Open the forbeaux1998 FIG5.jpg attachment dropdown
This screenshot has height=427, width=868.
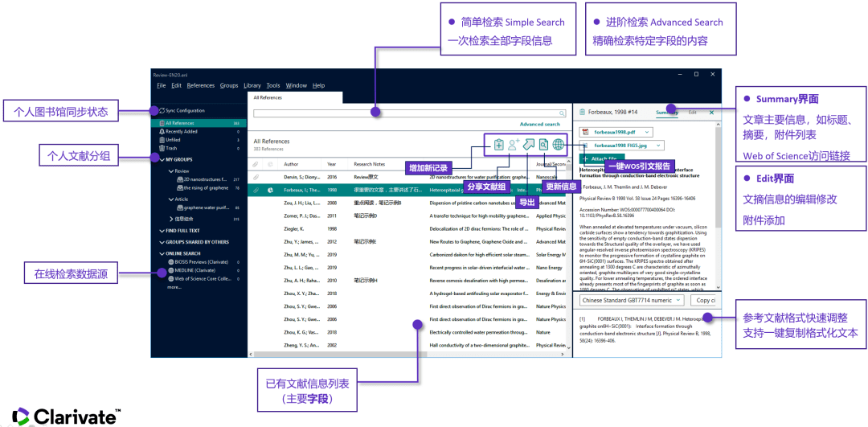coord(659,145)
